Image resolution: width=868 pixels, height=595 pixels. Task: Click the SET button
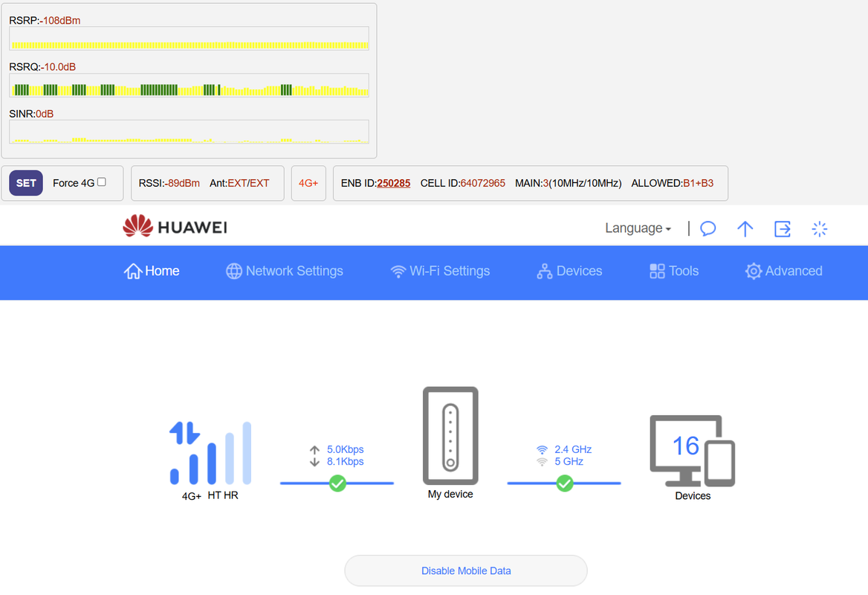tap(26, 183)
